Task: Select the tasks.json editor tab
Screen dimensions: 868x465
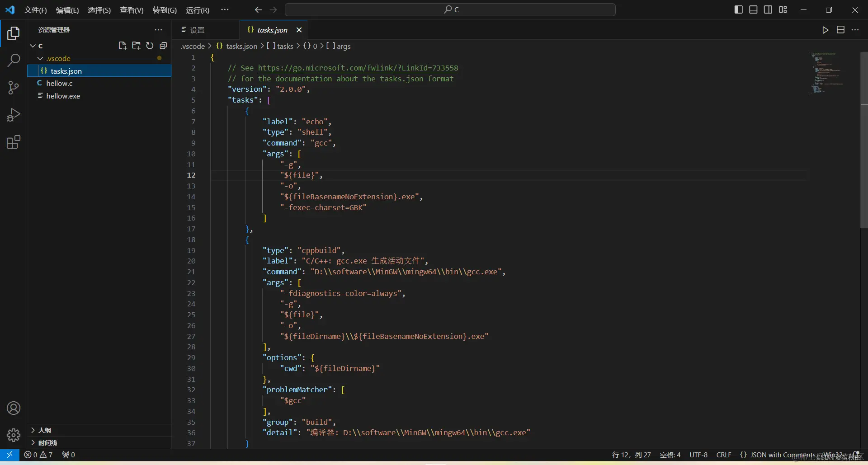Action: click(x=272, y=30)
